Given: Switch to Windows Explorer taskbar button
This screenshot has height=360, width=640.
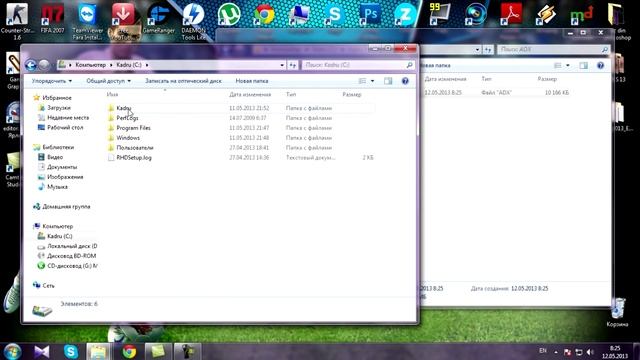Looking at the screenshot, I should pos(98,351).
